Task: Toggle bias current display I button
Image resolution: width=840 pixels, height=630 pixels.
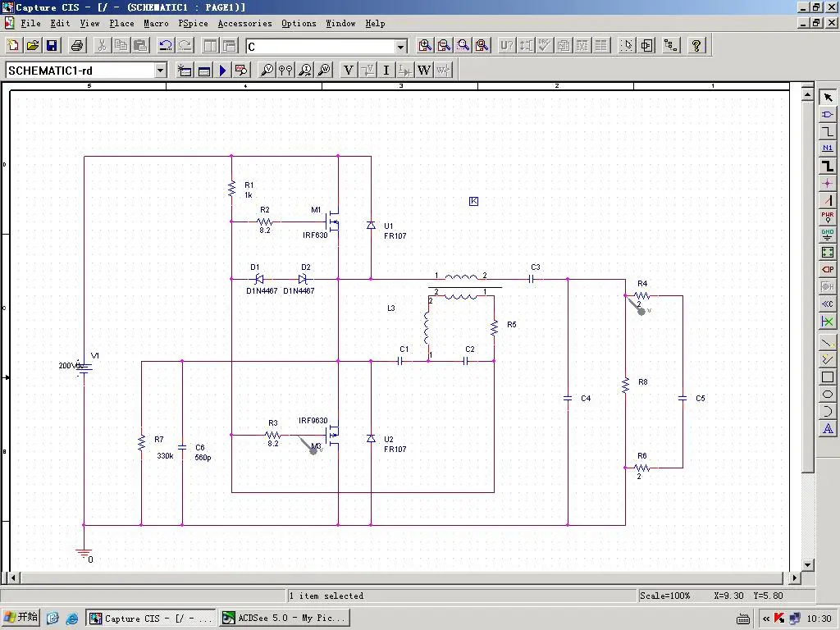Action: tap(386, 71)
